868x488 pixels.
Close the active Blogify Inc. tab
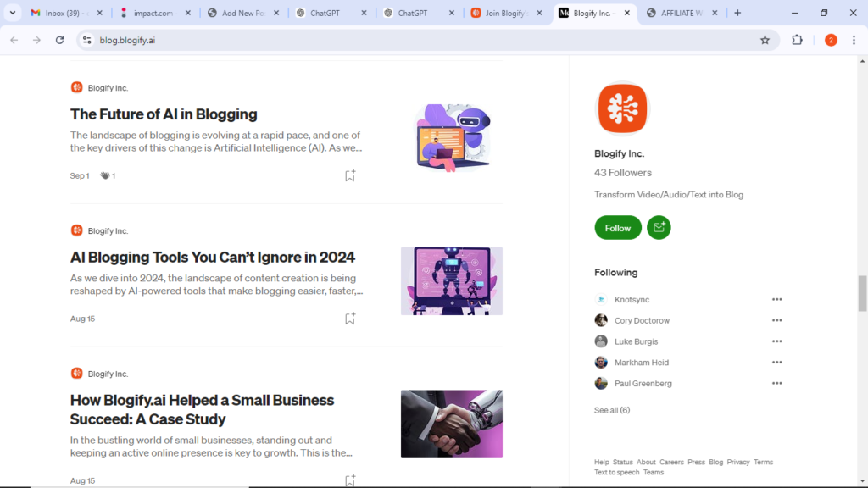[626, 13]
